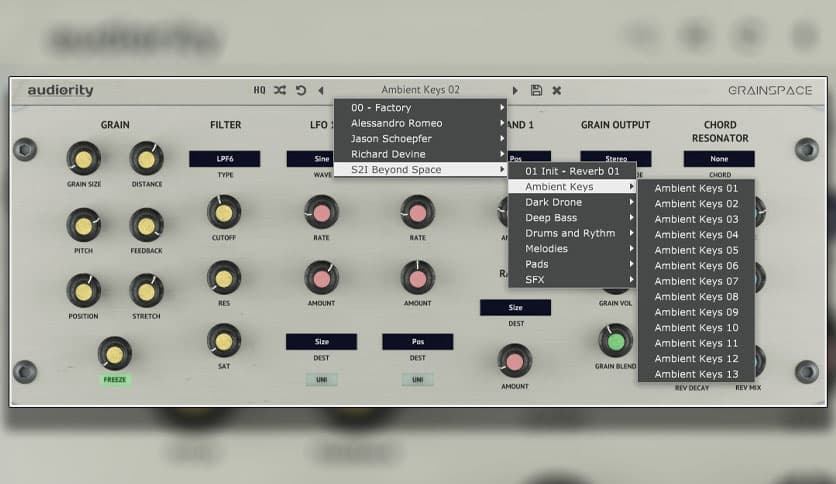This screenshot has width=836, height=484.
Task: Expand Deep Bass category
Action: [x=572, y=217]
